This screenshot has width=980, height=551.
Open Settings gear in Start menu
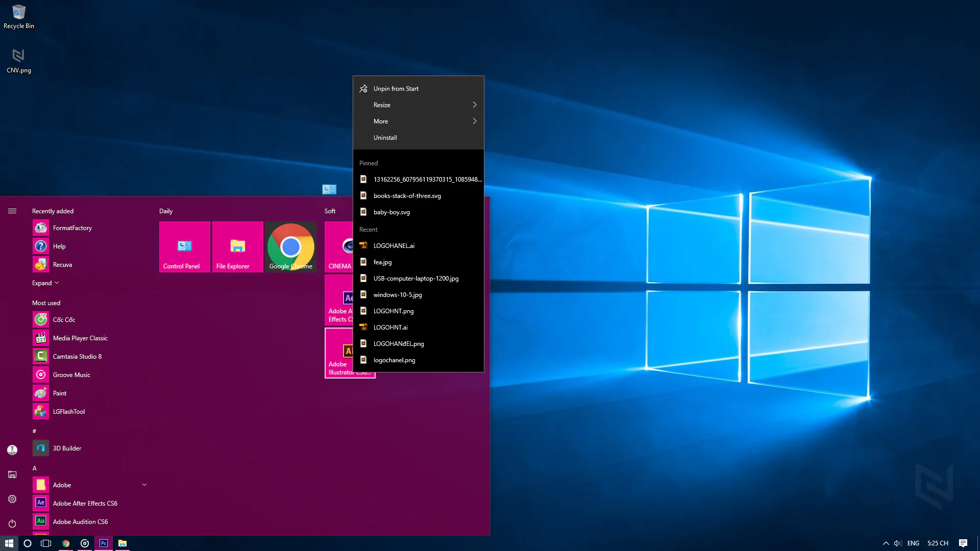pos(12,499)
